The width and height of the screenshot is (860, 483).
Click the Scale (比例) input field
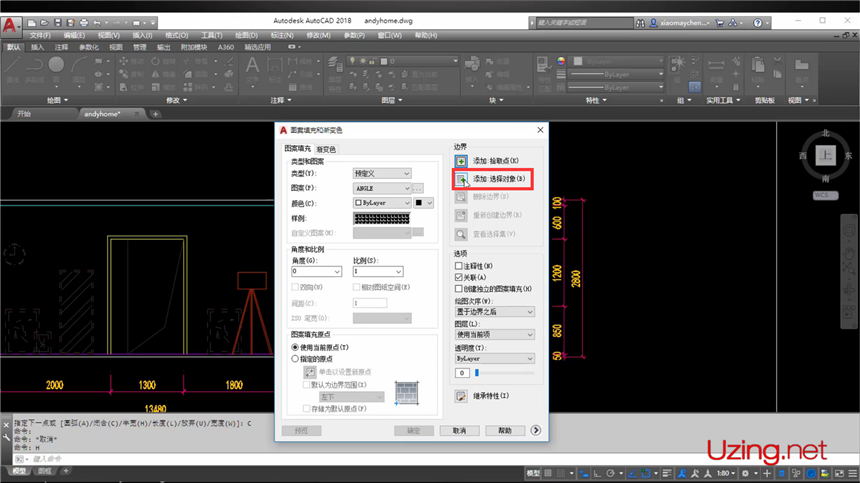point(376,271)
